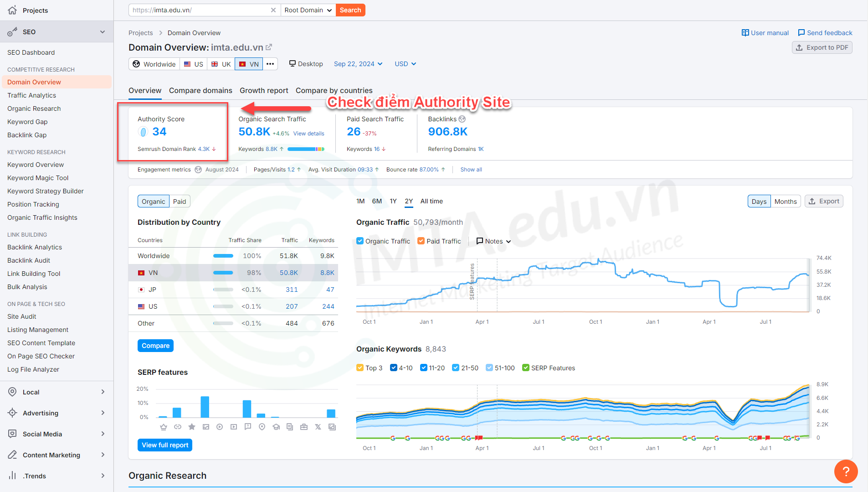Click the User manual book icon

(745, 33)
